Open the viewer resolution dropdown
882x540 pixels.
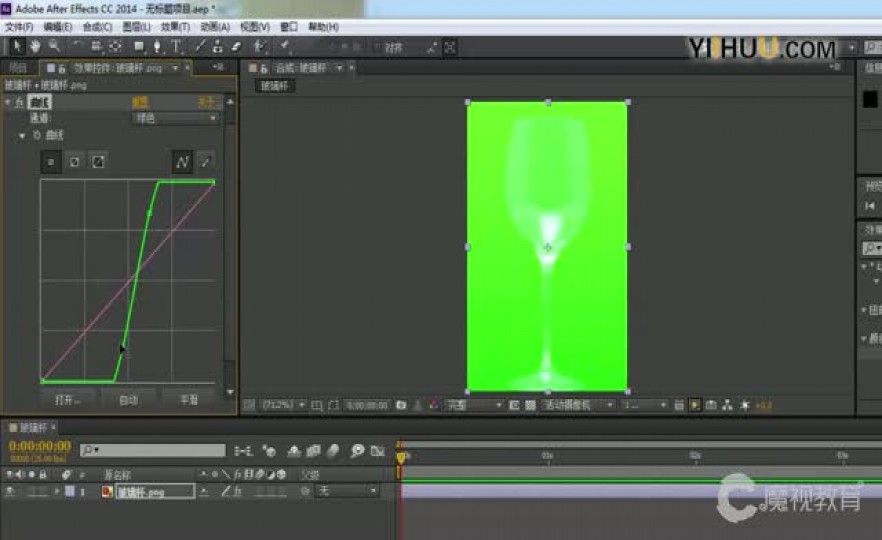(x=474, y=405)
